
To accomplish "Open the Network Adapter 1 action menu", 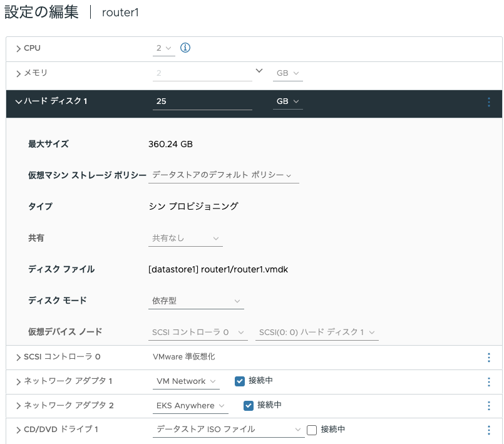I will (489, 381).
